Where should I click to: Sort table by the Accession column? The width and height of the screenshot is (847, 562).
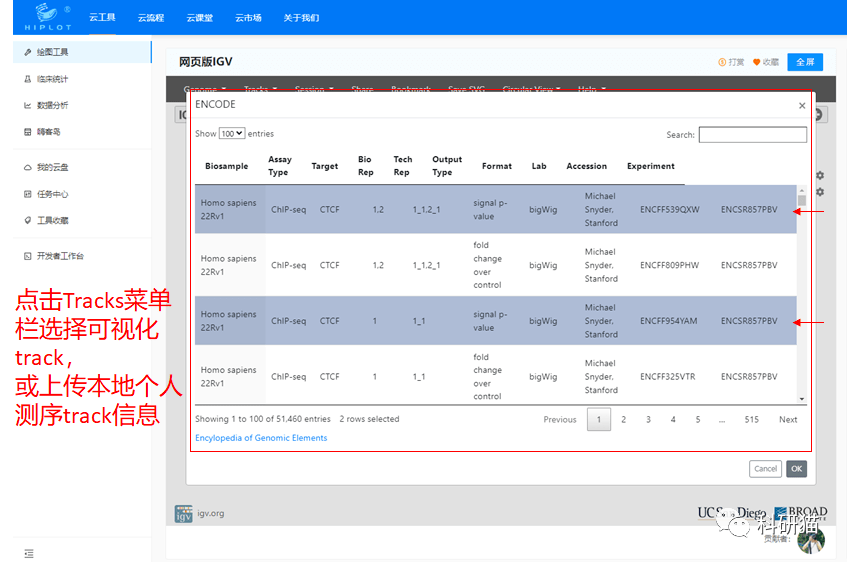coord(586,166)
